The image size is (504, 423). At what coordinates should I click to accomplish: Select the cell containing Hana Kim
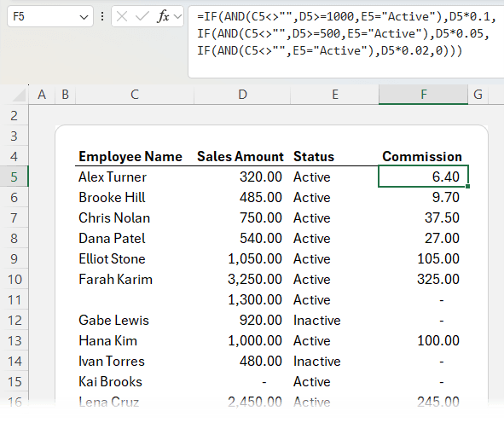coord(135,341)
